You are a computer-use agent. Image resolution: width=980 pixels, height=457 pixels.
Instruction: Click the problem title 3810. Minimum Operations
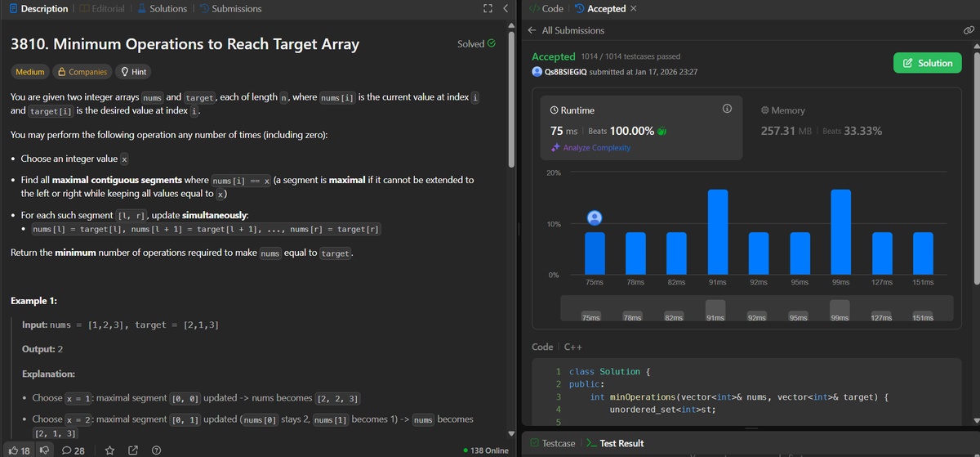185,44
